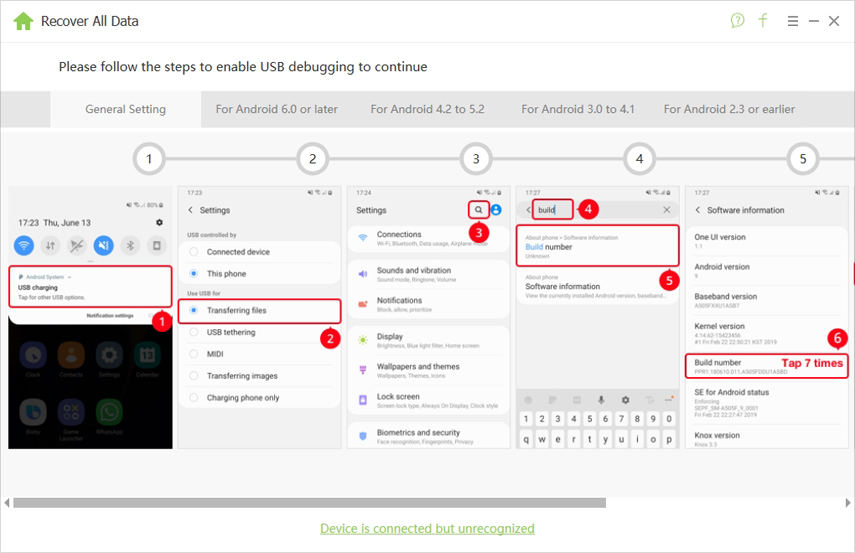This screenshot has width=855, height=553.
Task: Click Device is connected but unrecognized link
Action: pyautogui.click(x=427, y=528)
